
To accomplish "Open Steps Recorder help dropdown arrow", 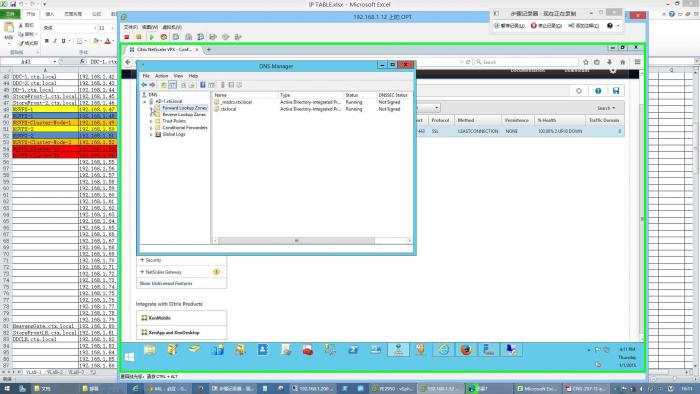I will pyautogui.click(x=618, y=26).
